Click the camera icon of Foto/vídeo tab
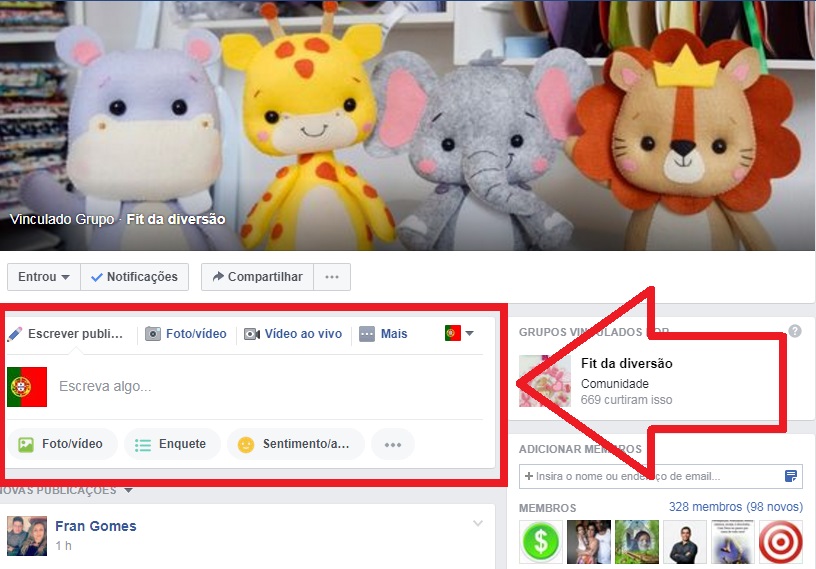816x569 pixels. 152,334
